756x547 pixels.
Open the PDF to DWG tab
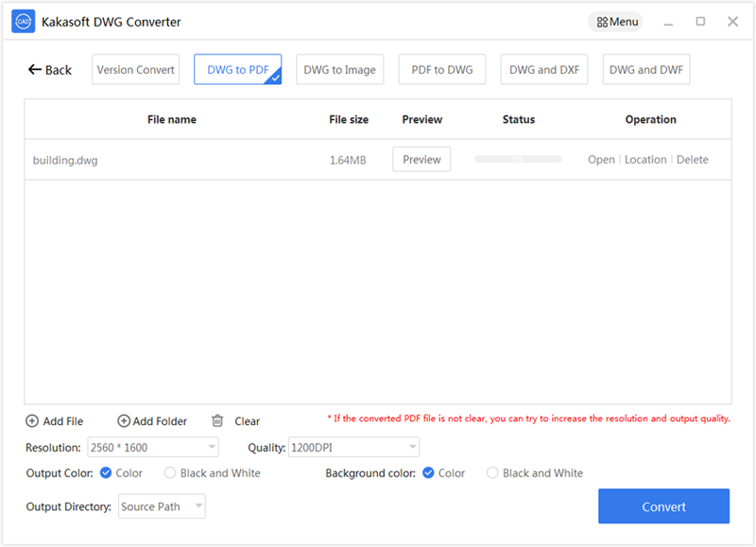click(x=442, y=69)
